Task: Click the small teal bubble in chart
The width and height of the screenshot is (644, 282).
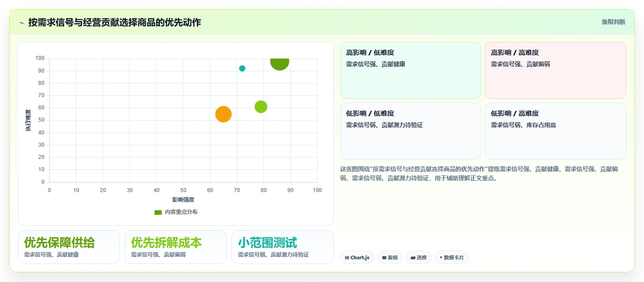Action: pyautogui.click(x=242, y=69)
